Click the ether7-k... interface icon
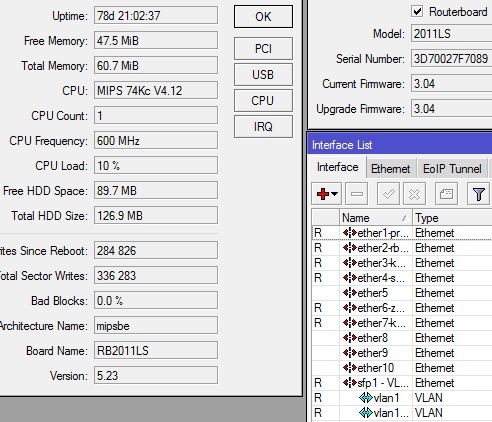492x422 pixels. coord(350,323)
